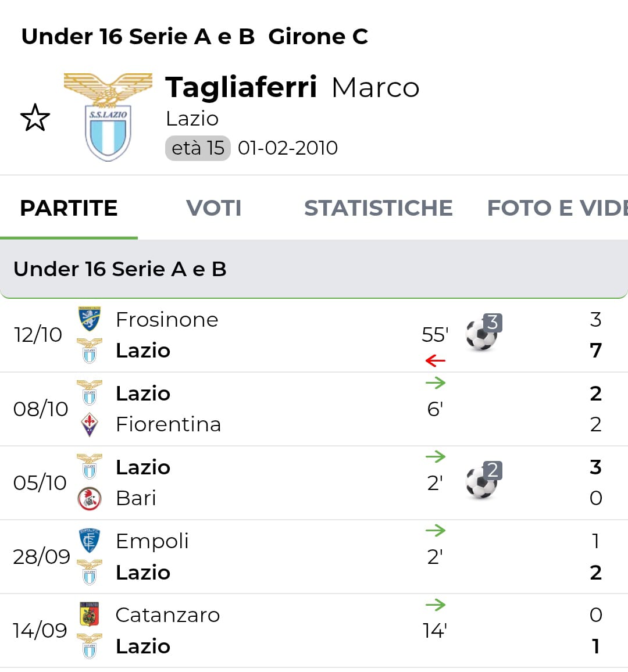Screen dimensions: 628x672
Task: Click the 3-goals ball icon
Action: point(483,334)
